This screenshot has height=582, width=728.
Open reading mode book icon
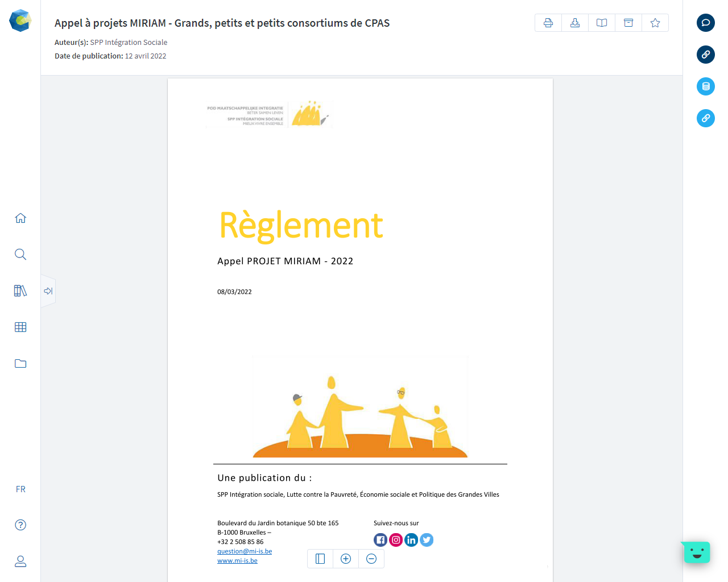coord(602,23)
